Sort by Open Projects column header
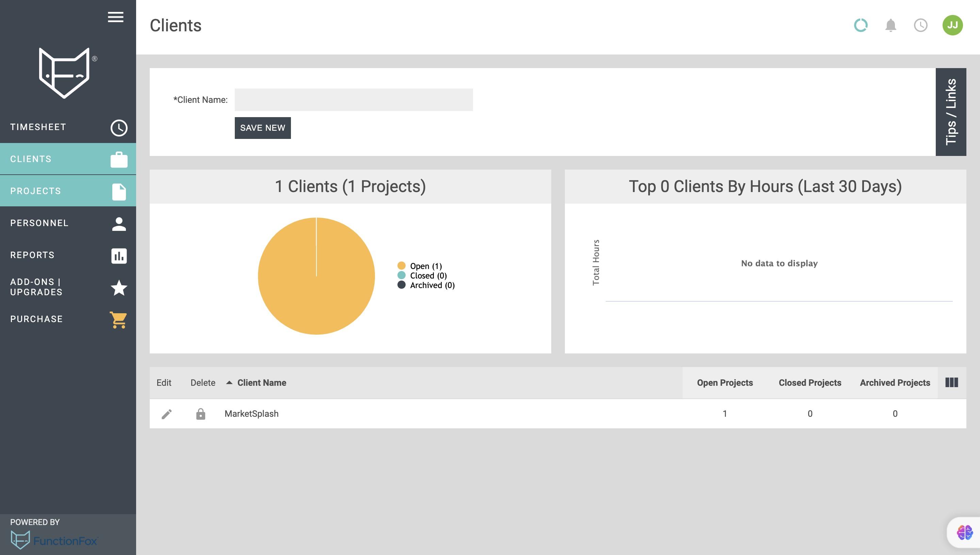The height and width of the screenshot is (555, 980). (x=724, y=383)
